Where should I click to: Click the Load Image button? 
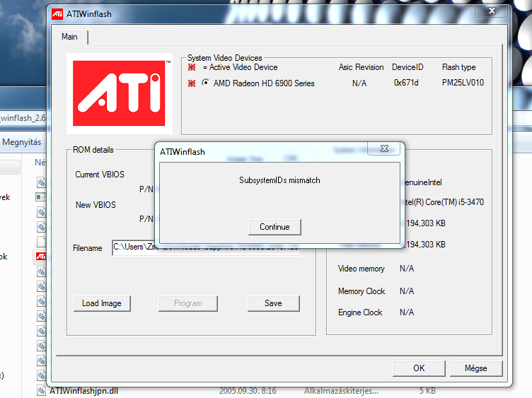click(x=102, y=303)
